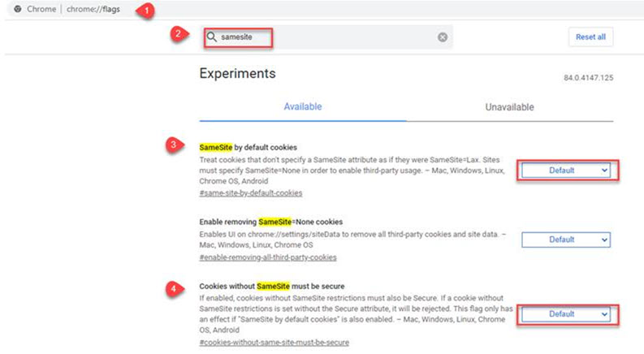Click Enable removing SameSite=None cookies title
The height and width of the screenshot is (354, 644).
pos(270,222)
